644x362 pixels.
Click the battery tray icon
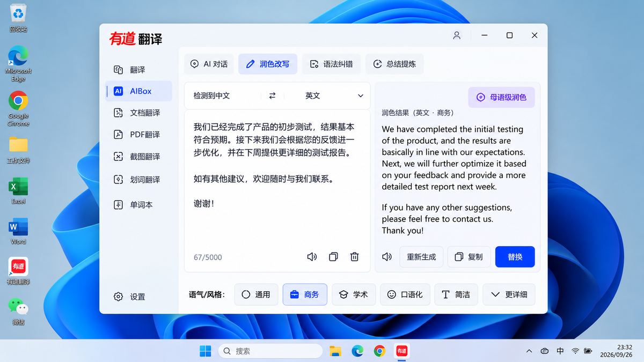(x=589, y=351)
